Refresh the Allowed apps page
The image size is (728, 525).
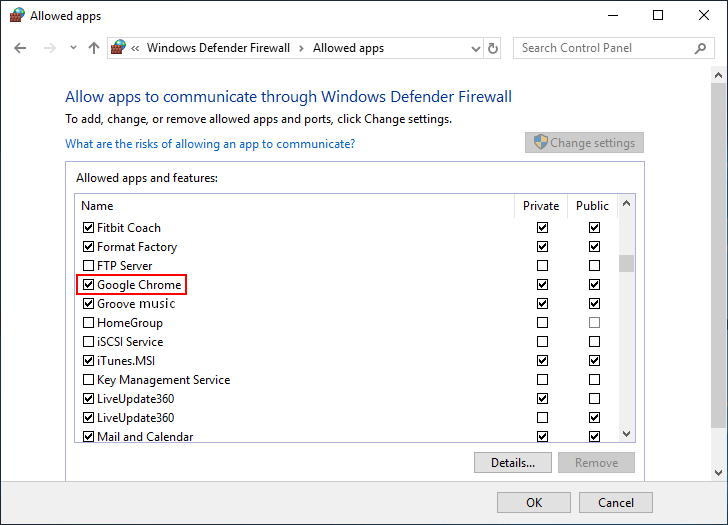493,48
